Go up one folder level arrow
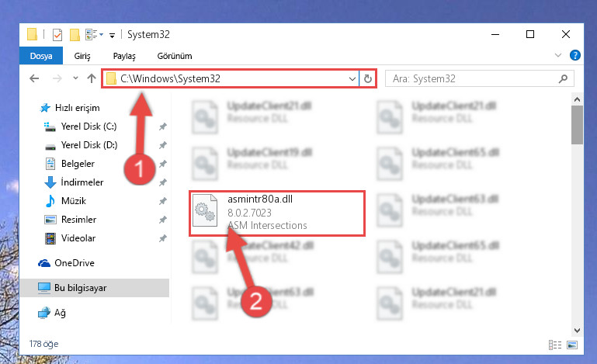Image resolution: width=597 pixels, height=364 pixels. click(92, 79)
